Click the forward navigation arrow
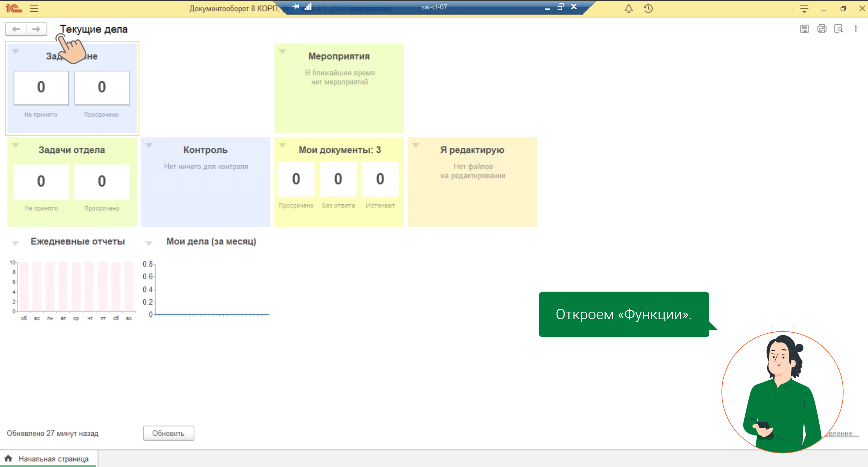868x467 pixels. click(x=36, y=29)
